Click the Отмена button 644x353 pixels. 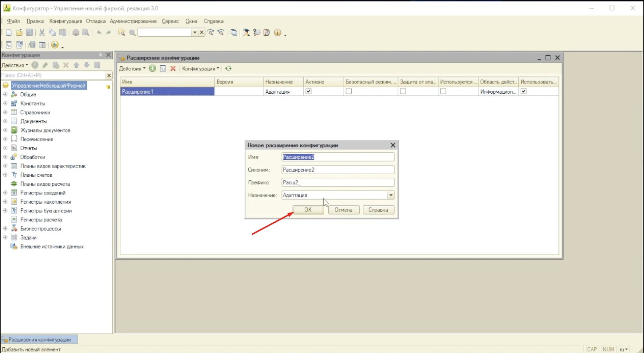pos(343,210)
